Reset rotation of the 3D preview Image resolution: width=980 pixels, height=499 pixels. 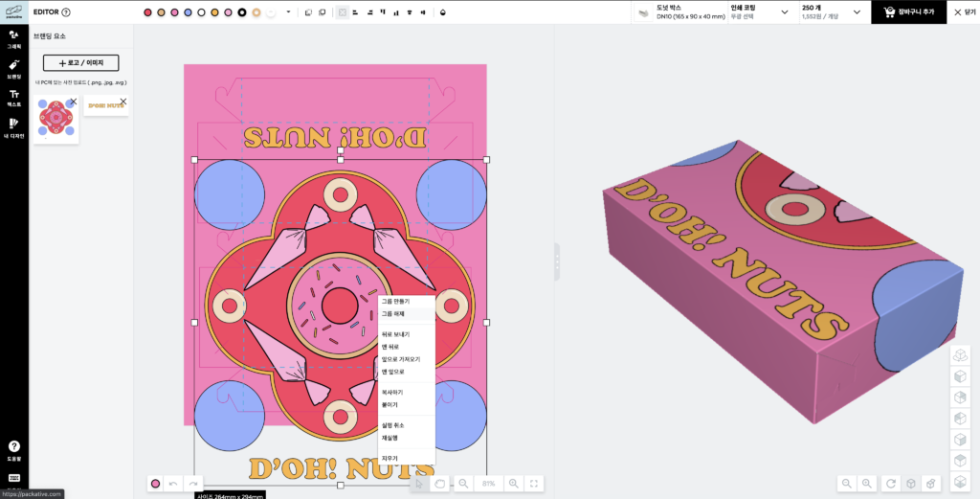pos(891,484)
